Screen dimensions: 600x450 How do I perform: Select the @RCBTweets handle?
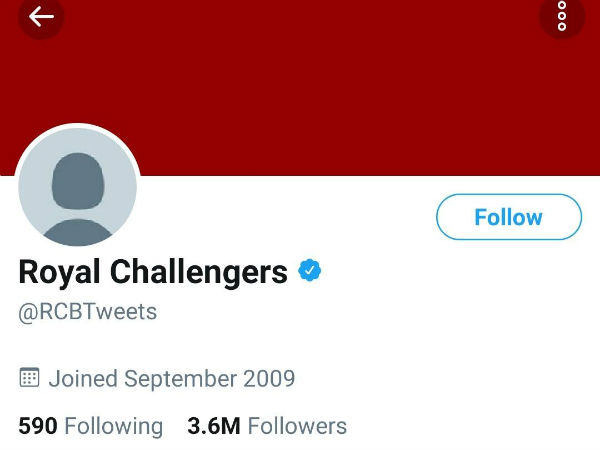click(88, 311)
